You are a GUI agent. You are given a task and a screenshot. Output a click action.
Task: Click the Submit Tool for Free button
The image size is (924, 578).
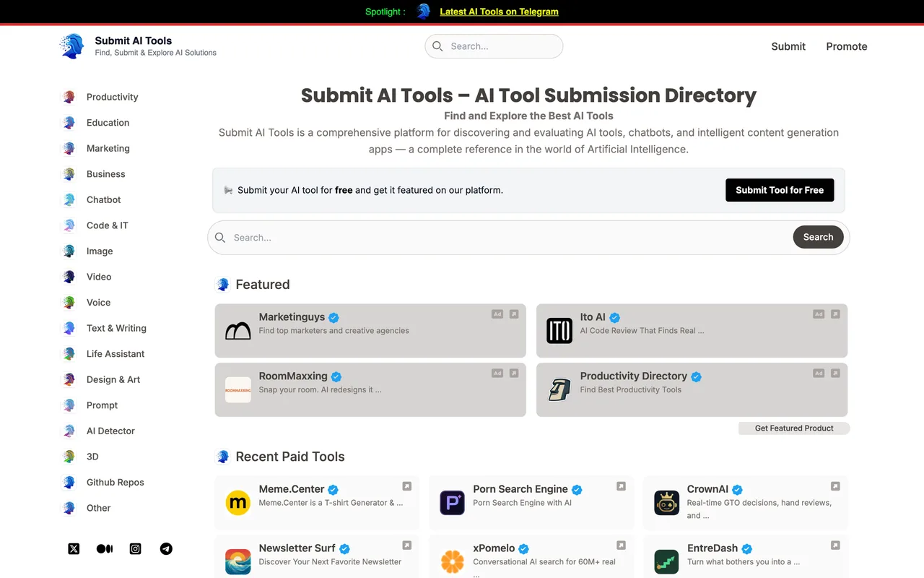780,190
